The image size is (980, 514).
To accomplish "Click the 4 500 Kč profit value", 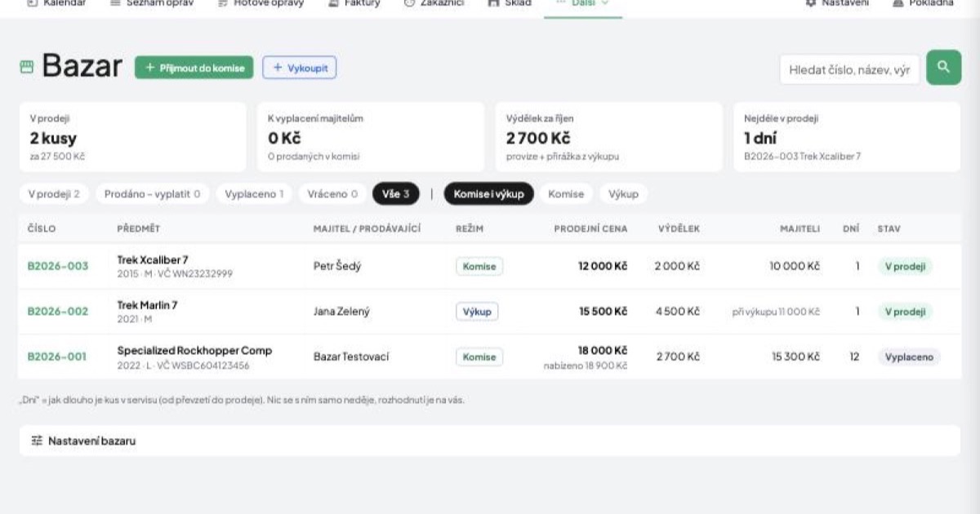I will point(677,311).
